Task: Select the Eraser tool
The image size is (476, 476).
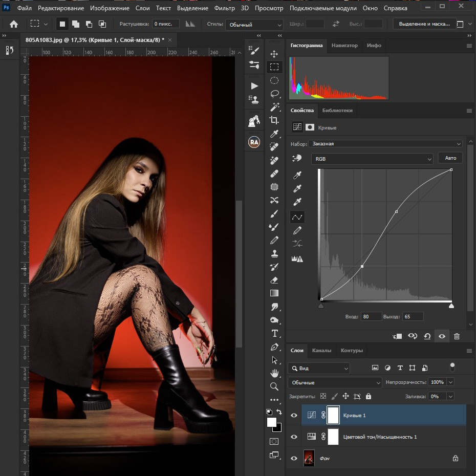Action: tap(274, 280)
